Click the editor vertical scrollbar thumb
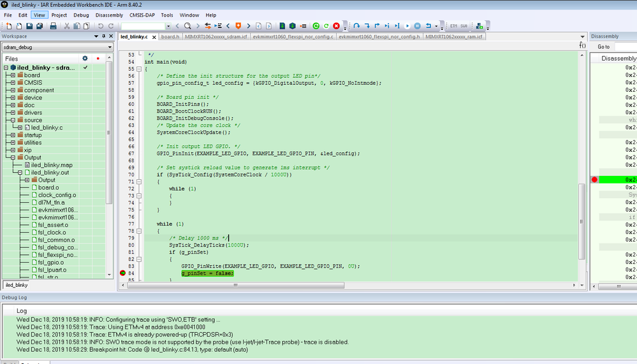Viewport: 637px width, 364px height. [x=582, y=221]
